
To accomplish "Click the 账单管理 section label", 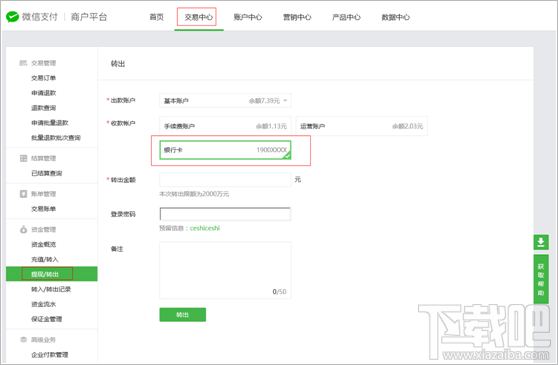I will (x=43, y=194).
